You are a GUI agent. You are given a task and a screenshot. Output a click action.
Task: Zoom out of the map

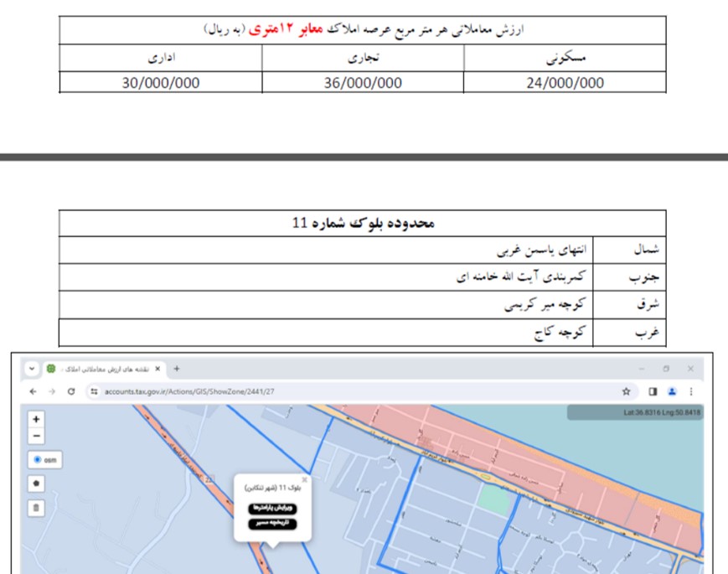point(36,436)
